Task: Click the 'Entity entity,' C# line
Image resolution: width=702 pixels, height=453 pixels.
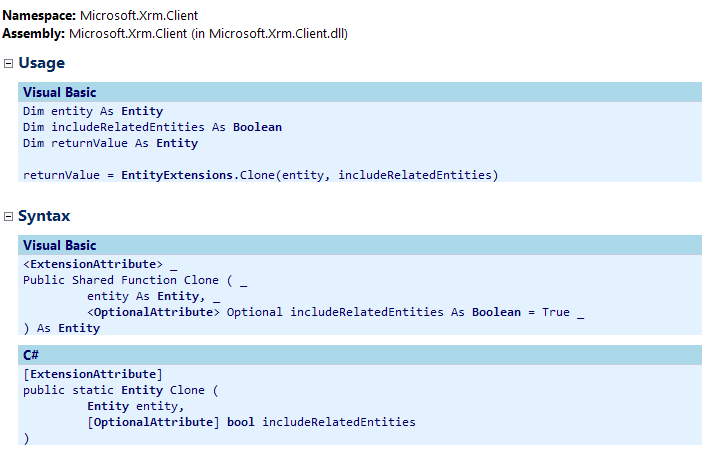Action: pyautogui.click(x=136, y=406)
